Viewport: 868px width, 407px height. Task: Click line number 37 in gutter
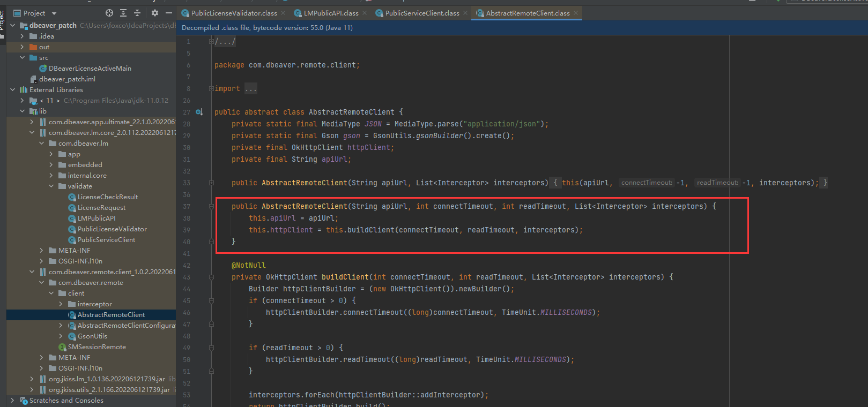pos(187,206)
